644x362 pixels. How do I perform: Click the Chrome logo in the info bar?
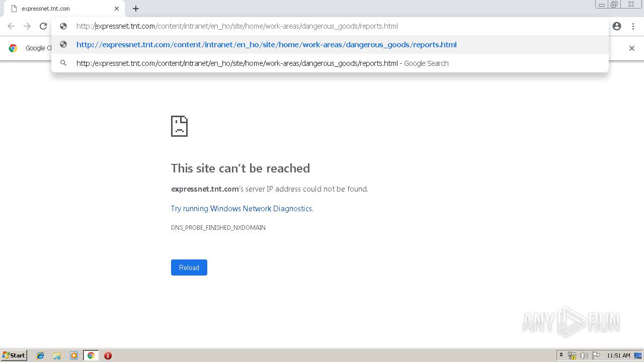(13, 48)
